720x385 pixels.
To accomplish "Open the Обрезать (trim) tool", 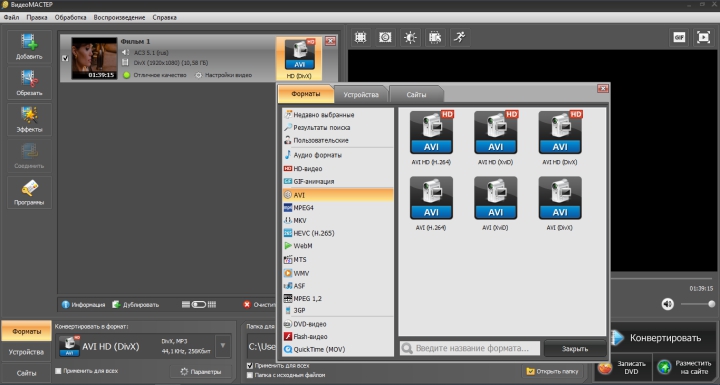I will click(29, 83).
